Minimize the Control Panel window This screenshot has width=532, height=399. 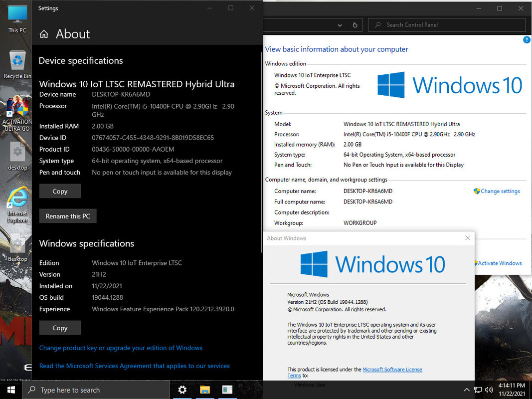point(478,8)
